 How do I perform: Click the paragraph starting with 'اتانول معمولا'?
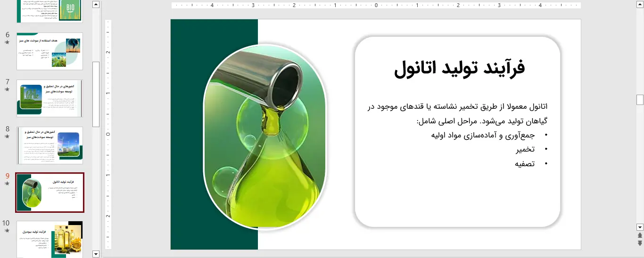point(457,113)
